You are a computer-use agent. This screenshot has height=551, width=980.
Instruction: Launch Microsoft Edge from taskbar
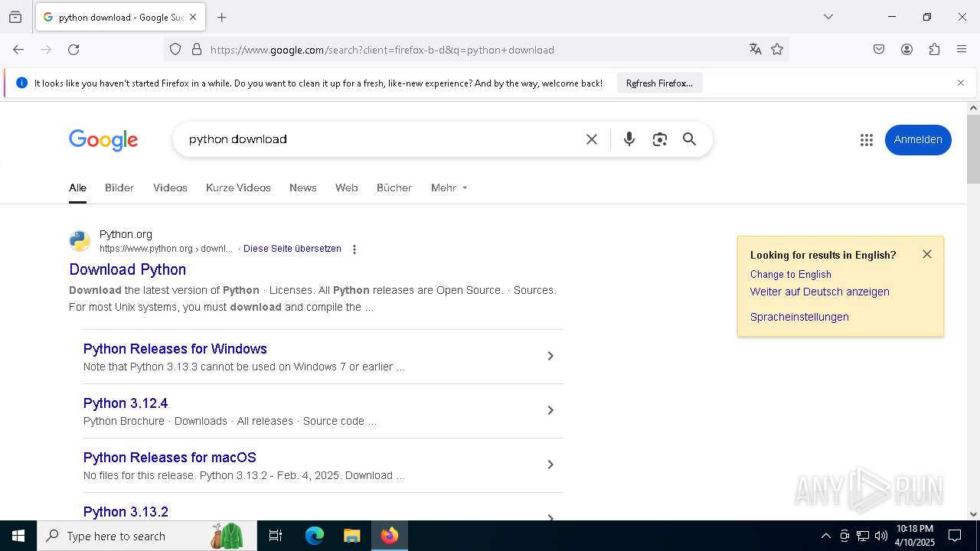pyautogui.click(x=315, y=536)
